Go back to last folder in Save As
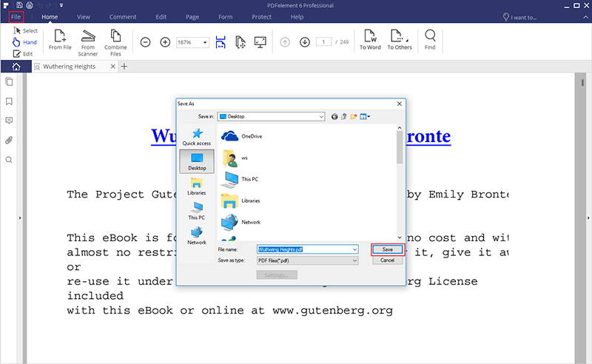 (334, 117)
